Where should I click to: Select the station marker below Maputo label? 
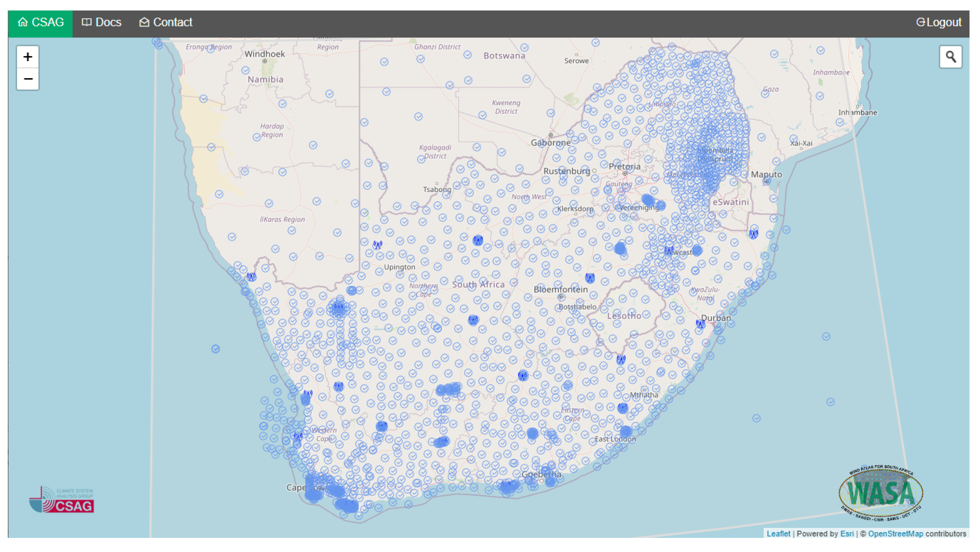767,181
